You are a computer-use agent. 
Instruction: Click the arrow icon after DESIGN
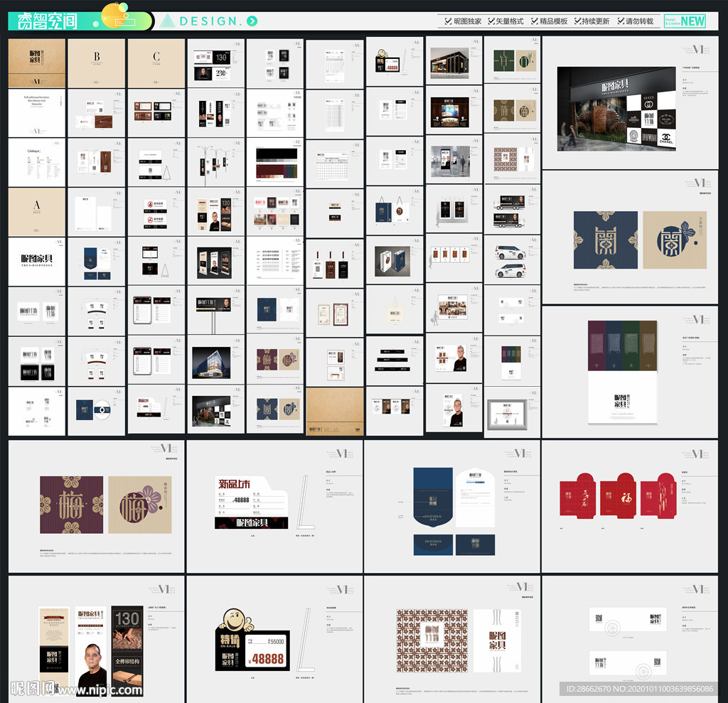tap(252, 21)
